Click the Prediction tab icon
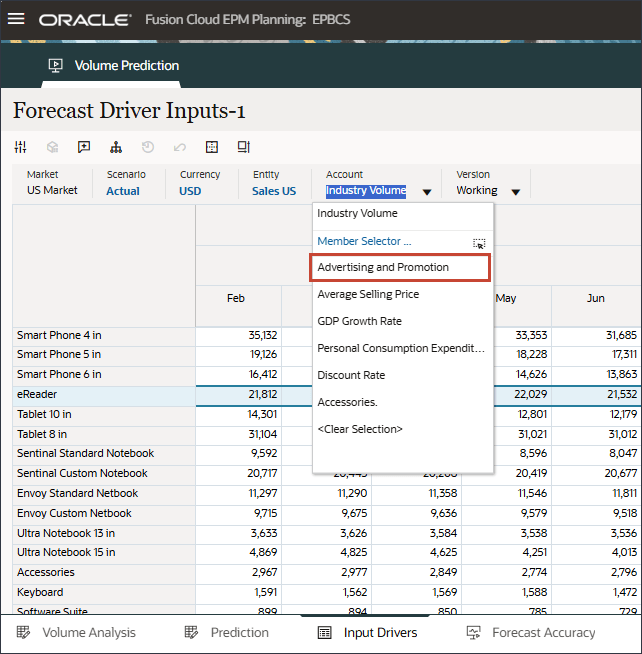Screen dimensions: 642x654 point(191,632)
